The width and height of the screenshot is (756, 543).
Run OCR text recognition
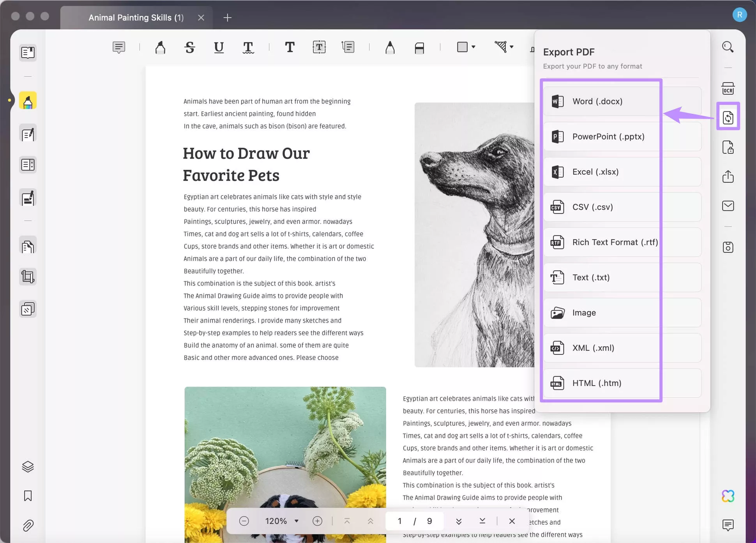pos(728,88)
